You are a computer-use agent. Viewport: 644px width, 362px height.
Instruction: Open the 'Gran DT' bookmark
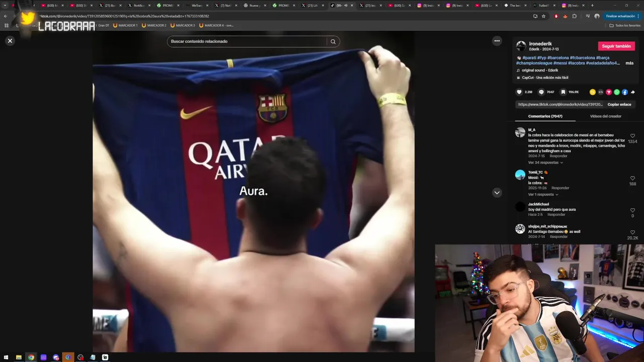pyautogui.click(x=104, y=25)
